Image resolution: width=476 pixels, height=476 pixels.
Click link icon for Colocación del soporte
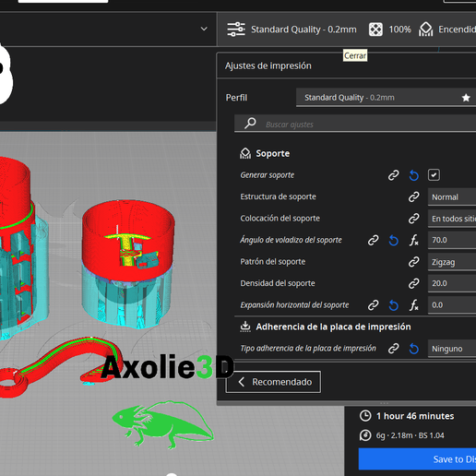(414, 219)
